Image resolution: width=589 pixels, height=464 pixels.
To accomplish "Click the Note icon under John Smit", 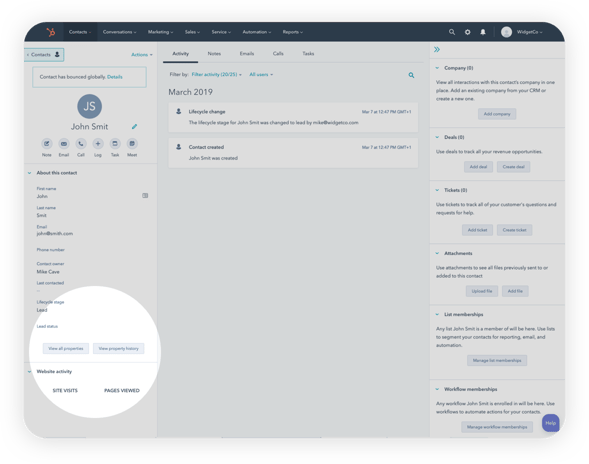I will tap(47, 144).
